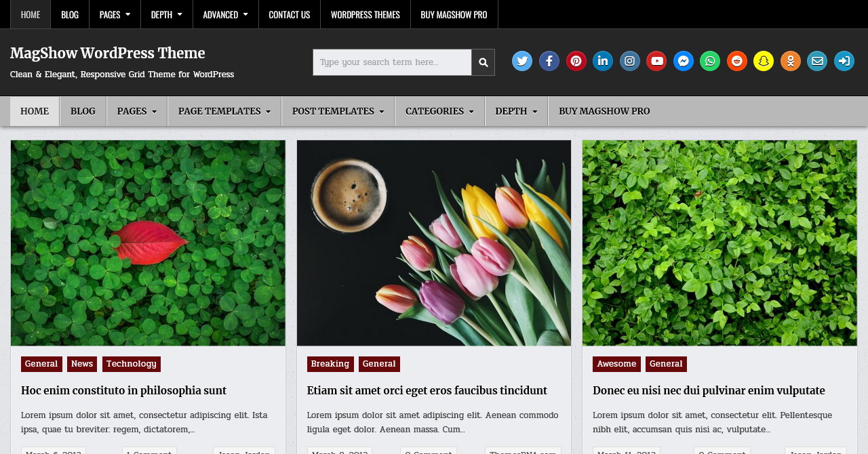The width and height of the screenshot is (868, 454).
Task: Select Buy MagShow Pro in top black bar
Action: [454, 14]
